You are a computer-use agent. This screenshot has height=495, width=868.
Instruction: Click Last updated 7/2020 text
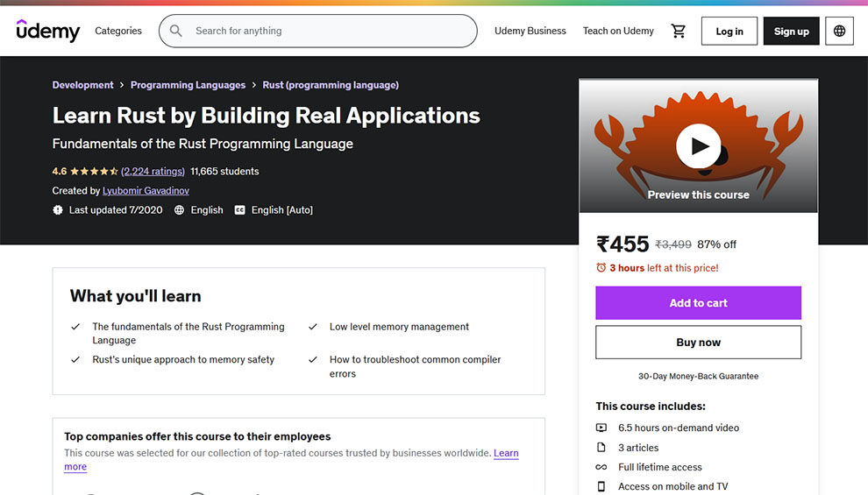coord(116,210)
